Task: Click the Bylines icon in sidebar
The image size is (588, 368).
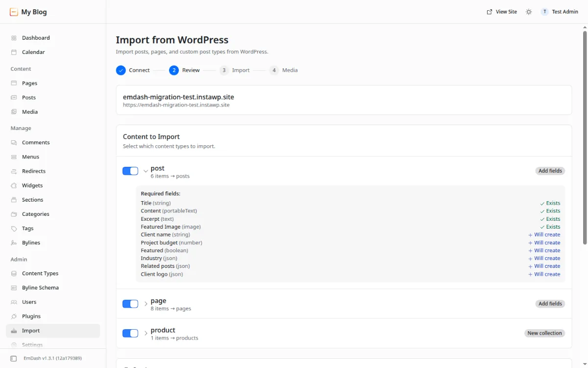Action: pos(14,242)
